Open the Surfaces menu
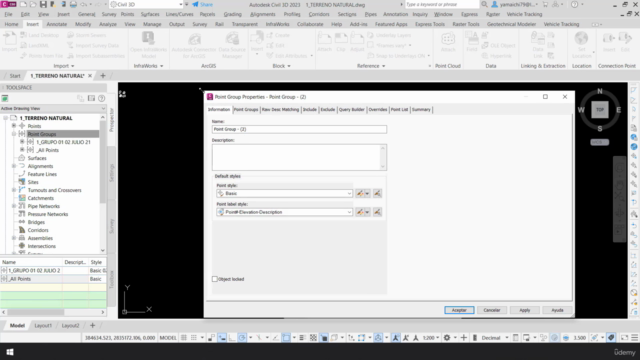Screen dimensions: 640x360 tap(150, 14)
